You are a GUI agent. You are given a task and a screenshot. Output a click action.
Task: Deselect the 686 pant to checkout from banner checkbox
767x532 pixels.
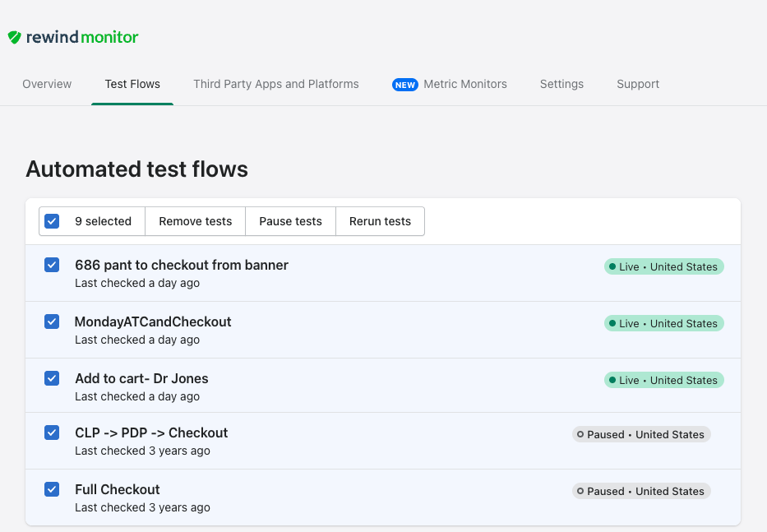[x=52, y=265]
